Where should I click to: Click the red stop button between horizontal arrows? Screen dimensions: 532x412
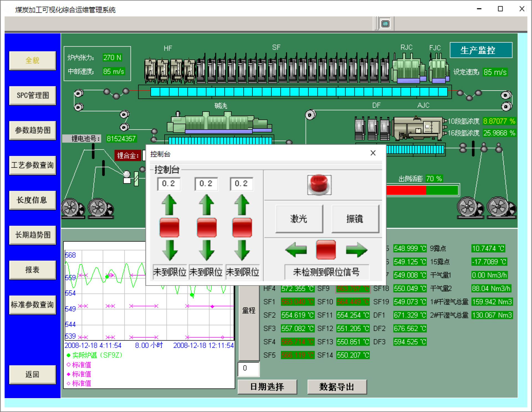(326, 250)
